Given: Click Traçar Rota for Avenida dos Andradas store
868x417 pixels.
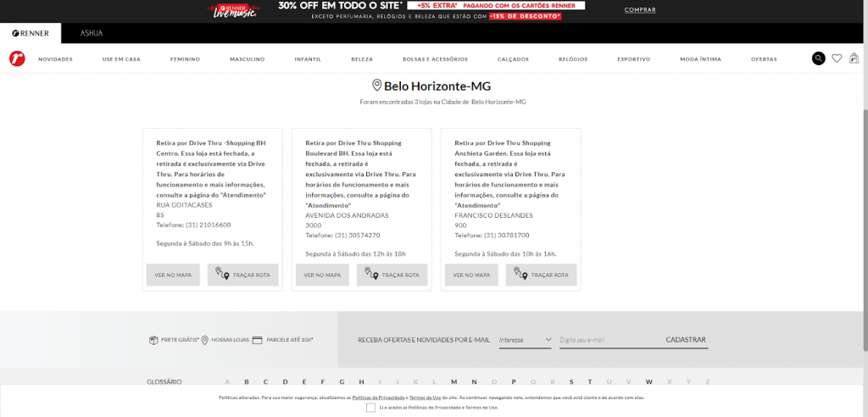Looking at the screenshot, I should click(x=392, y=275).
